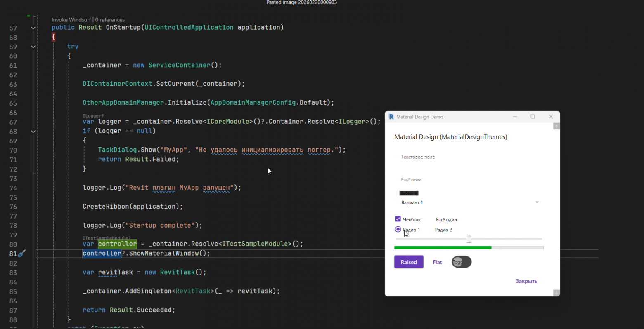Click the ITestSampleModule? inlay hint above line 80
Viewport: 644px width, 329px height.
pyautogui.click(x=107, y=238)
